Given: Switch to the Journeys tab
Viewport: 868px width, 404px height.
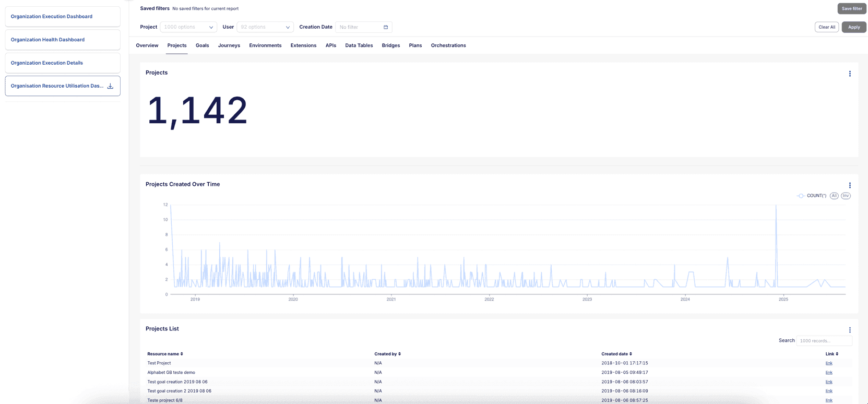Looking at the screenshot, I should tap(229, 45).
